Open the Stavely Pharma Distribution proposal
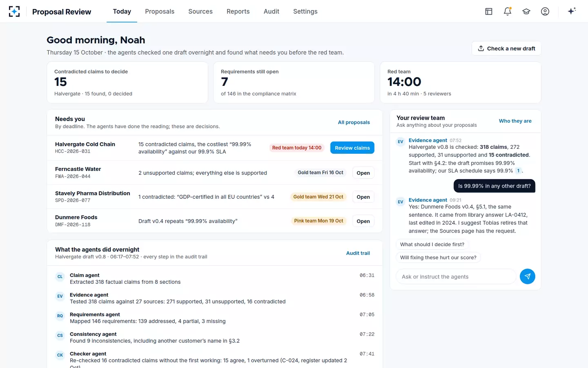 [x=363, y=197]
